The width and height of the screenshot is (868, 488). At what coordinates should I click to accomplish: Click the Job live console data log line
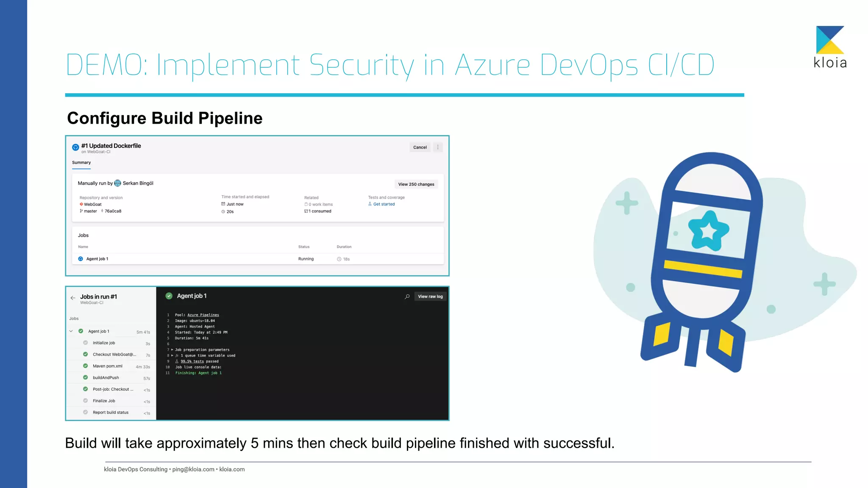[x=198, y=367]
